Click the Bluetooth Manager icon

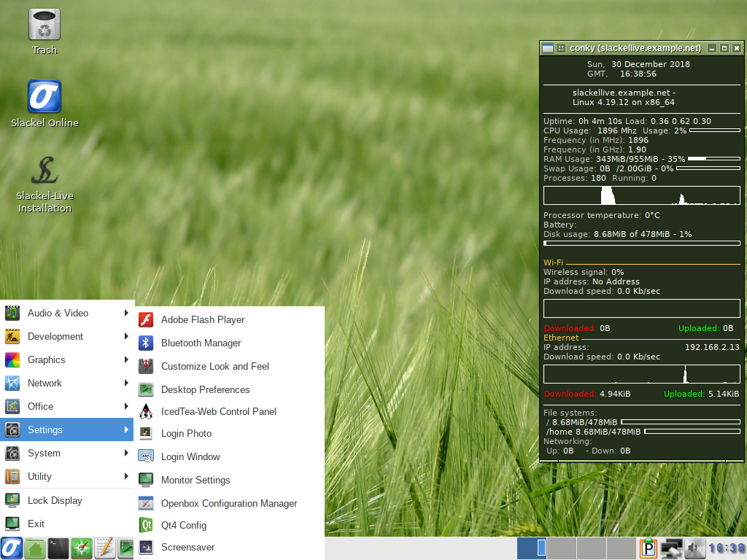pyautogui.click(x=146, y=343)
